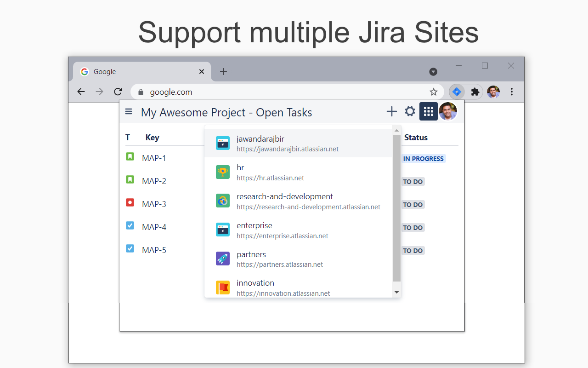The width and height of the screenshot is (588, 368).
Task: Click the partners rocket icon
Action: click(x=223, y=259)
